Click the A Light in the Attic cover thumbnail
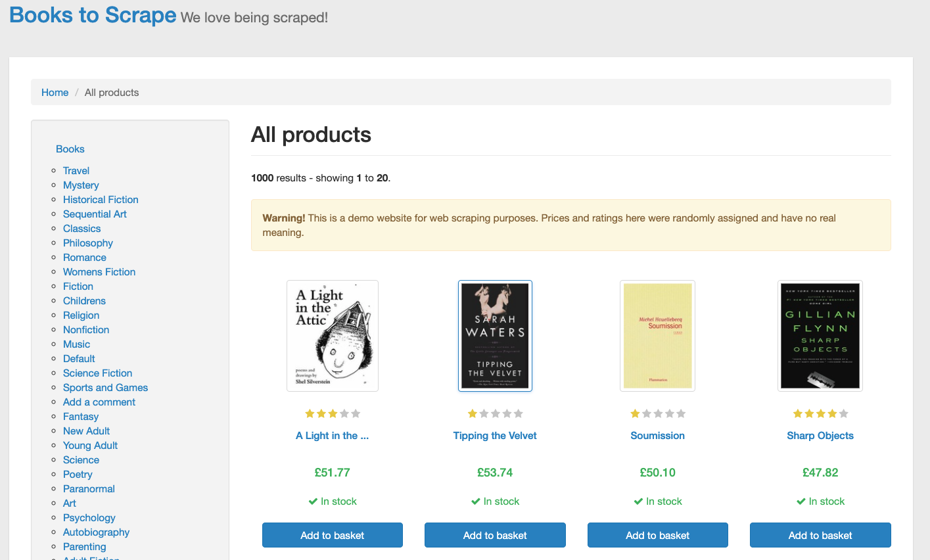The image size is (930, 560). [332, 335]
